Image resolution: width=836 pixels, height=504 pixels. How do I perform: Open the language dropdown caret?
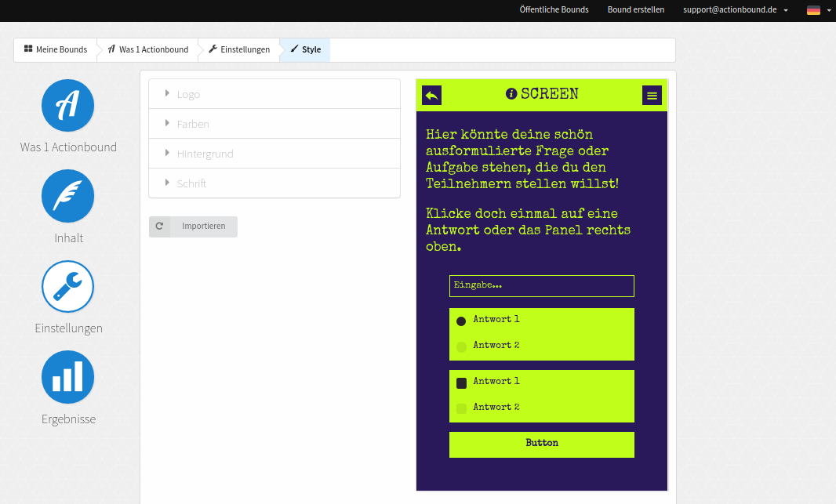(829, 10)
